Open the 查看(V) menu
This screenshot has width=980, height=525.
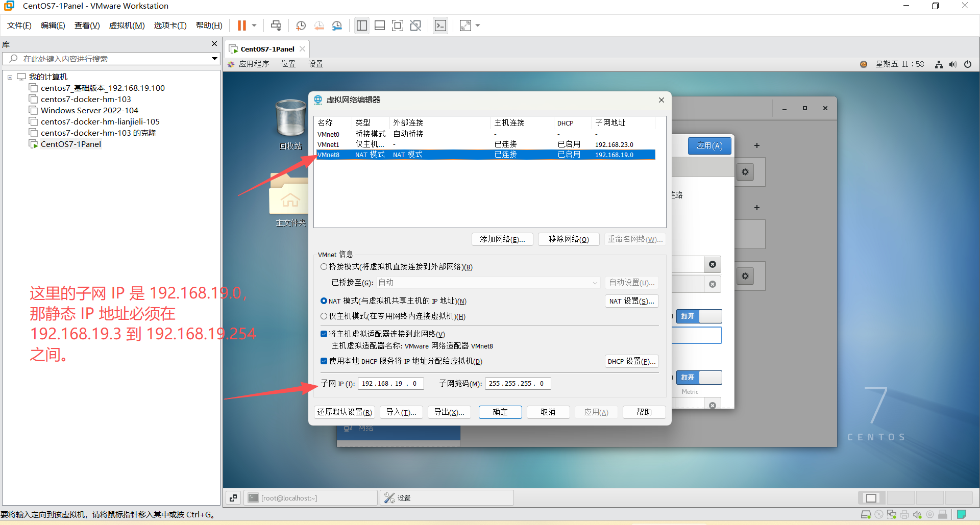(87, 26)
